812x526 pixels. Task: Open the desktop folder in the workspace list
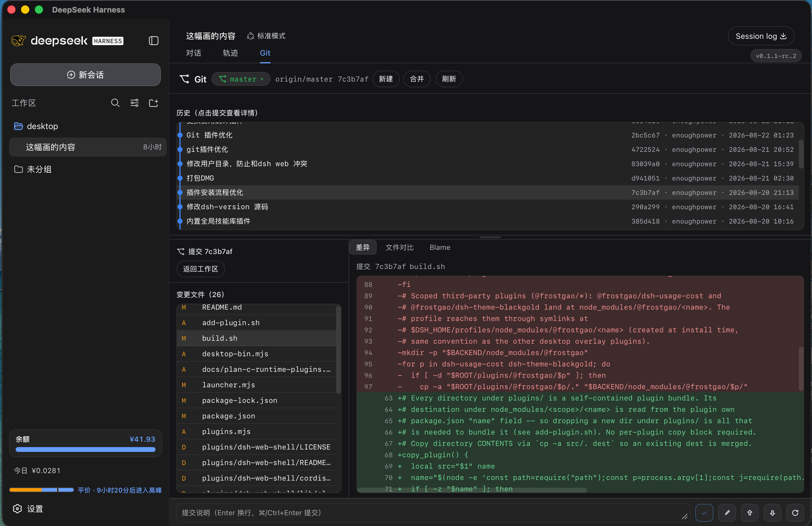click(x=88, y=126)
